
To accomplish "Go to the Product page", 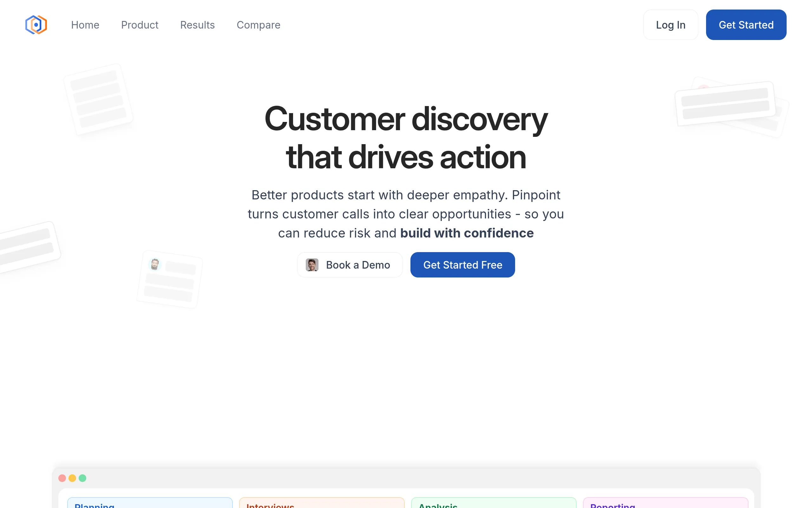I will 140,25.
